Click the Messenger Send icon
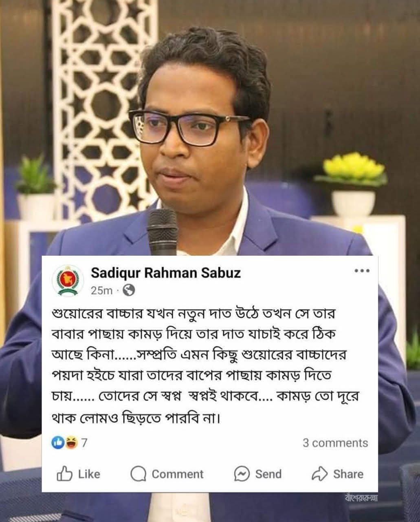The image size is (420, 522). (242, 474)
